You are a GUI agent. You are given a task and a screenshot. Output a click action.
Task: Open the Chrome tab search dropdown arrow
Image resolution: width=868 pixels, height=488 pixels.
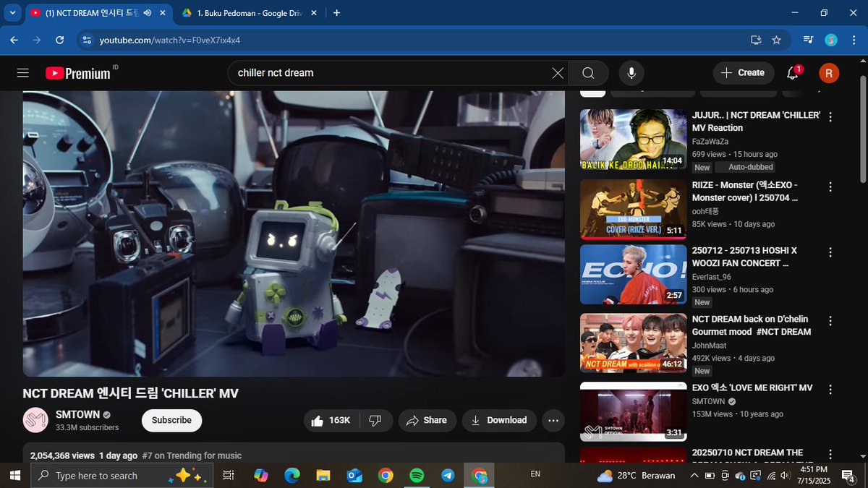12,12
